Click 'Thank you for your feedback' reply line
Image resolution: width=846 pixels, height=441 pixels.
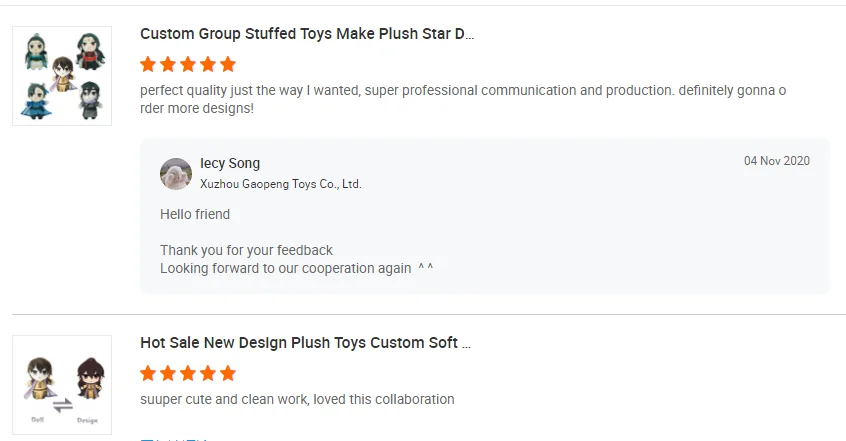tap(246, 250)
